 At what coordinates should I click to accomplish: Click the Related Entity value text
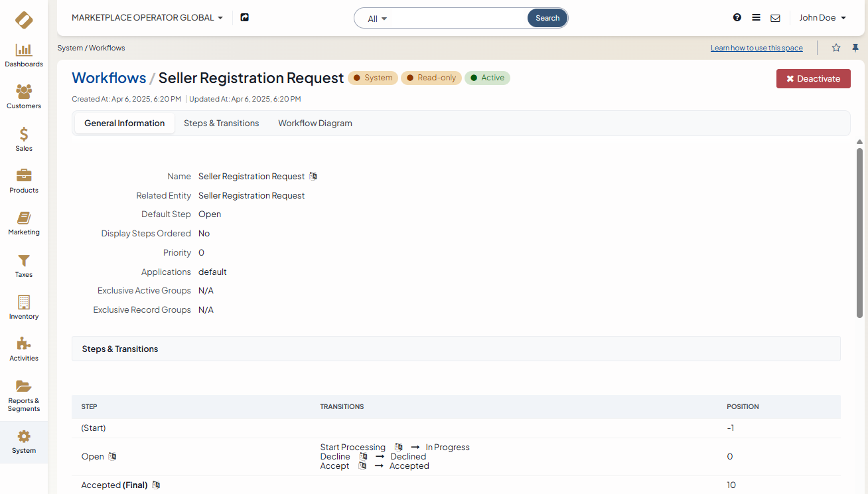(x=252, y=196)
